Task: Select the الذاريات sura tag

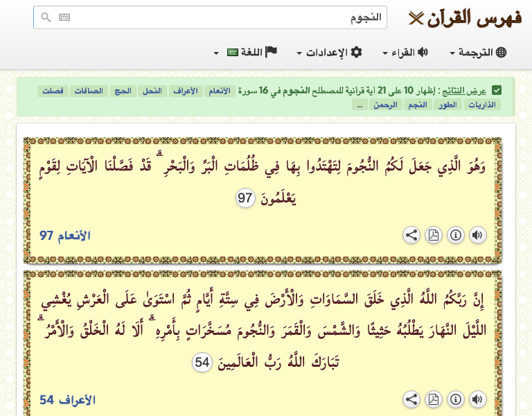Action: (482, 105)
